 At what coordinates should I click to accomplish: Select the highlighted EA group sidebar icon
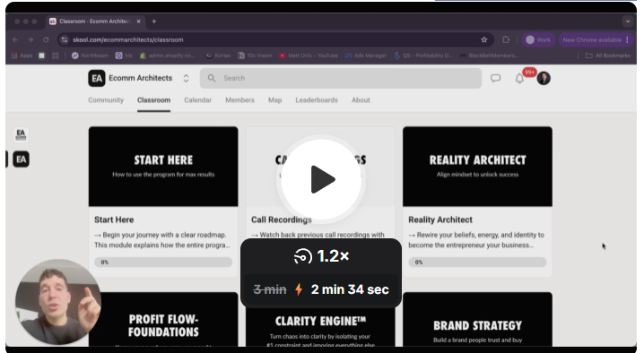point(21,159)
